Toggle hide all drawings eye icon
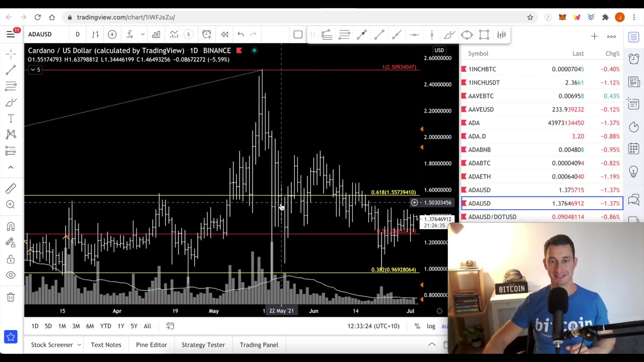This screenshot has height=362, width=644. (11, 275)
